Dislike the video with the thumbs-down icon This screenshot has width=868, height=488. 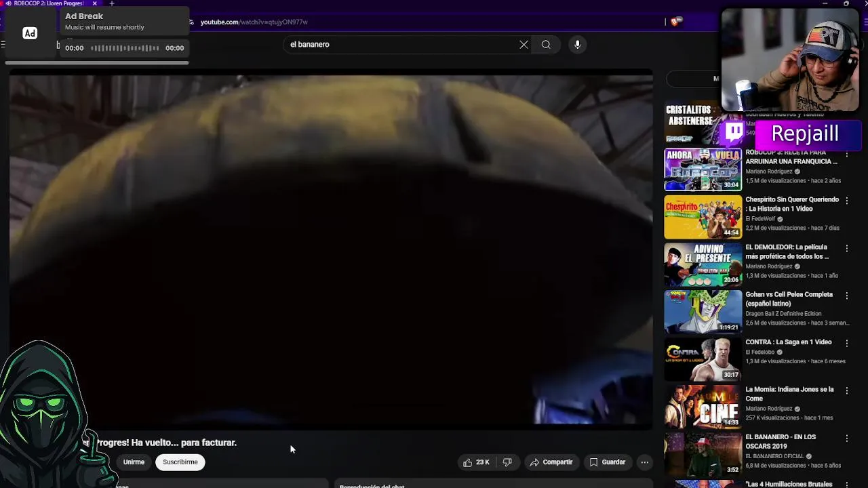(x=507, y=462)
